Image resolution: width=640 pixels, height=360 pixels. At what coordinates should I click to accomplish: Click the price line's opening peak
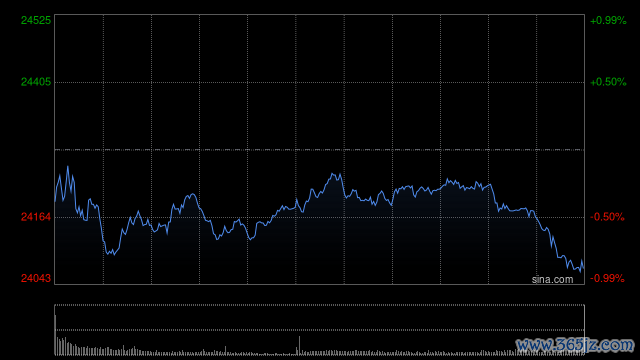[68, 167]
